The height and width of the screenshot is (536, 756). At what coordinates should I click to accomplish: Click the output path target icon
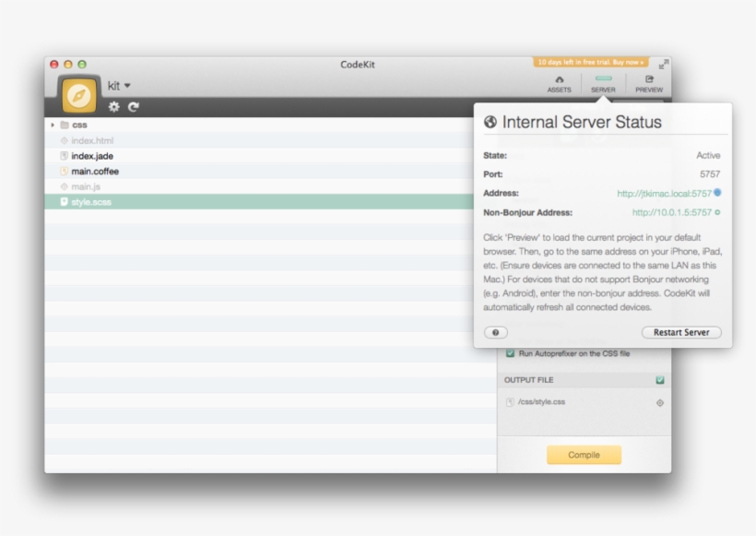tap(660, 403)
